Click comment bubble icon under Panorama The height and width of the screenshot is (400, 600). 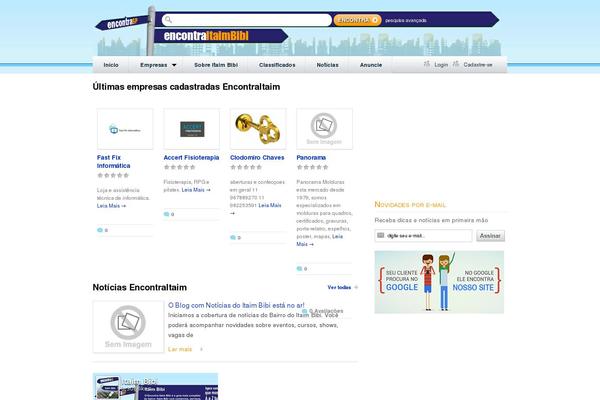(x=299, y=269)
